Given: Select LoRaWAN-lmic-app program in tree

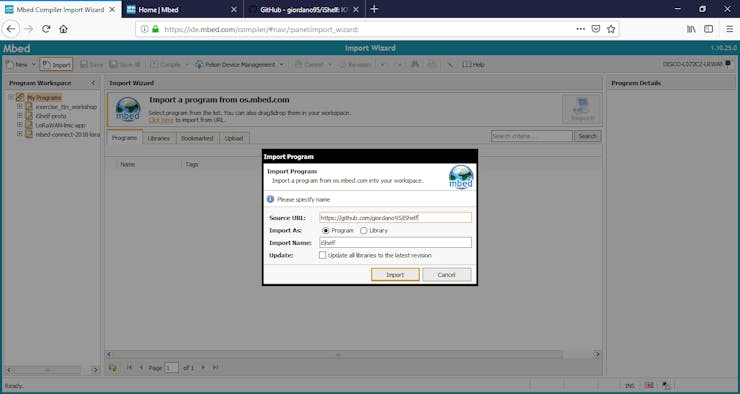Looking at the screenshot, I should [60, 126].
